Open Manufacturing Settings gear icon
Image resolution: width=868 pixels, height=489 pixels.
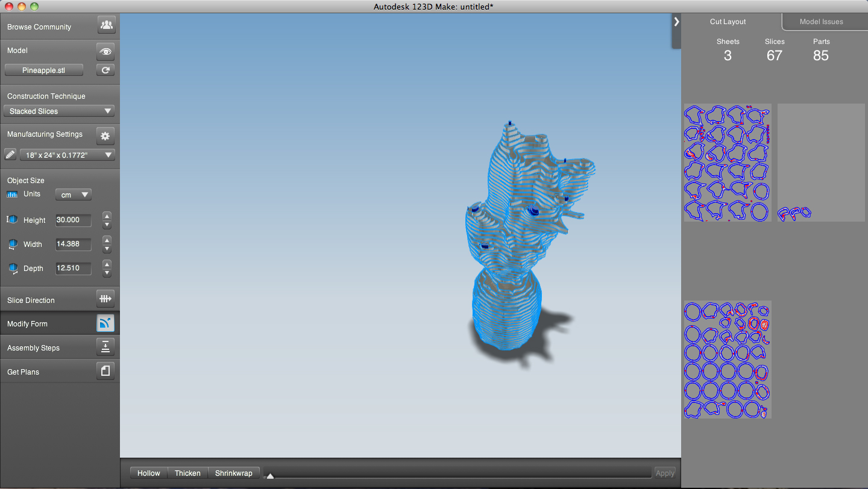tap(105, 136)
